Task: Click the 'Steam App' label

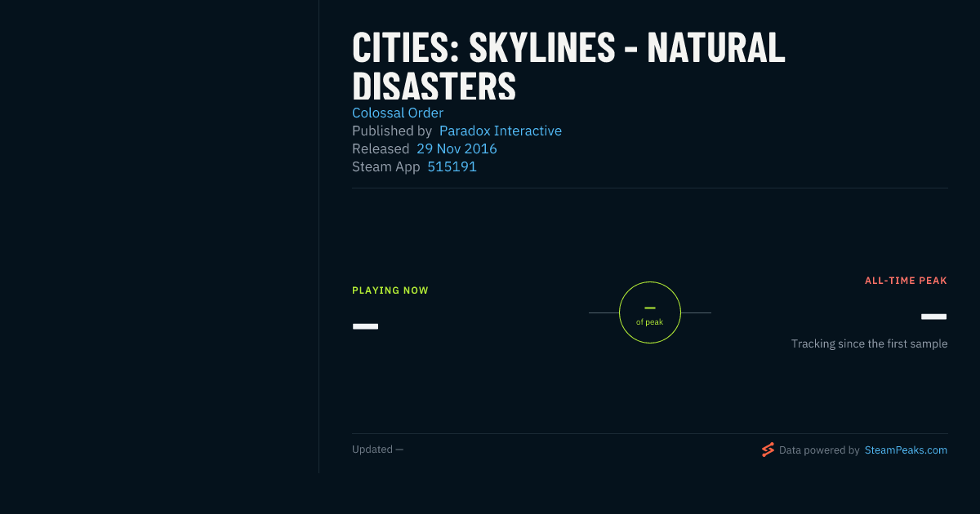Action: tap(386, 166)
